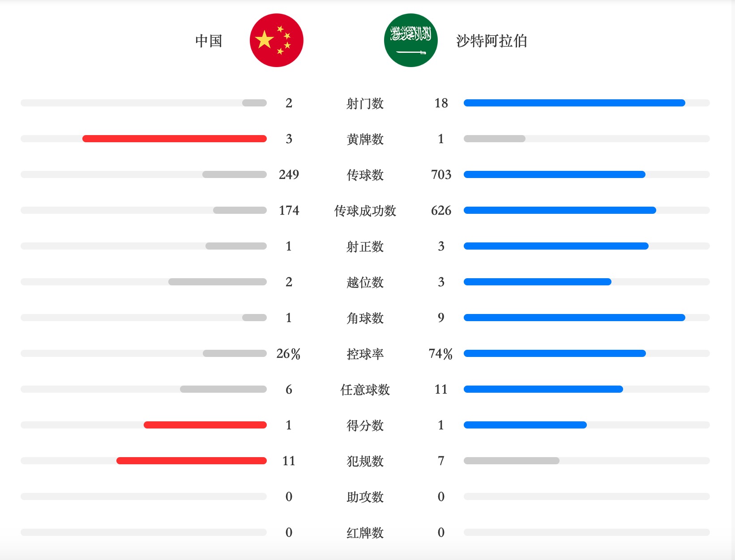Click Saudi Arabia's blue 射门数 bar
The width and height of the screenshot is (735, 560).
(574, 103)
